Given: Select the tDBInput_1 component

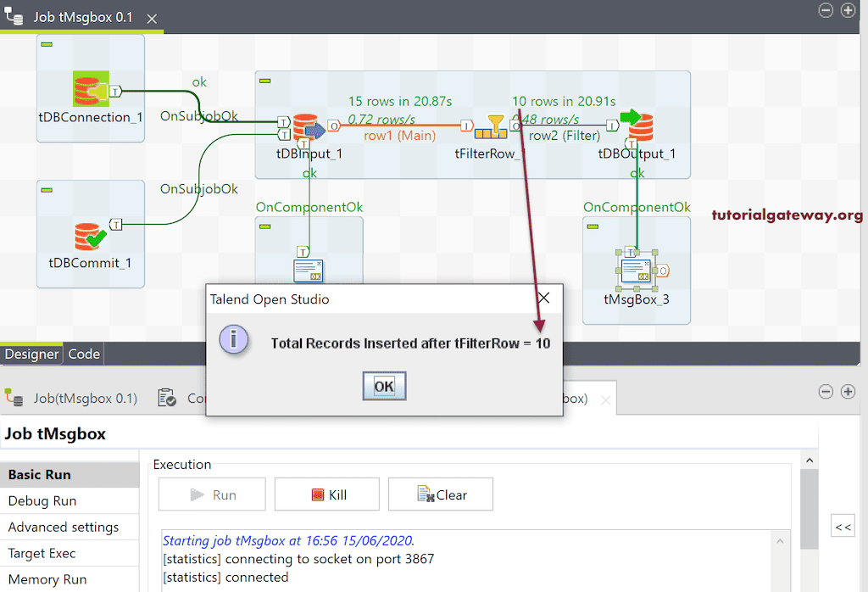Looking at the screenshot, I should (306, 126).
